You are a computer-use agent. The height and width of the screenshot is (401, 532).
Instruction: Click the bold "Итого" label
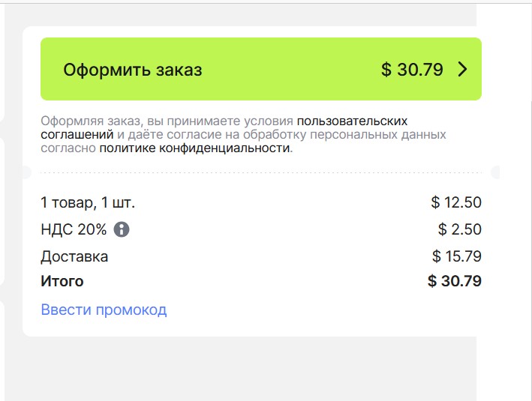pyautogui.click(x=62, y=282)
